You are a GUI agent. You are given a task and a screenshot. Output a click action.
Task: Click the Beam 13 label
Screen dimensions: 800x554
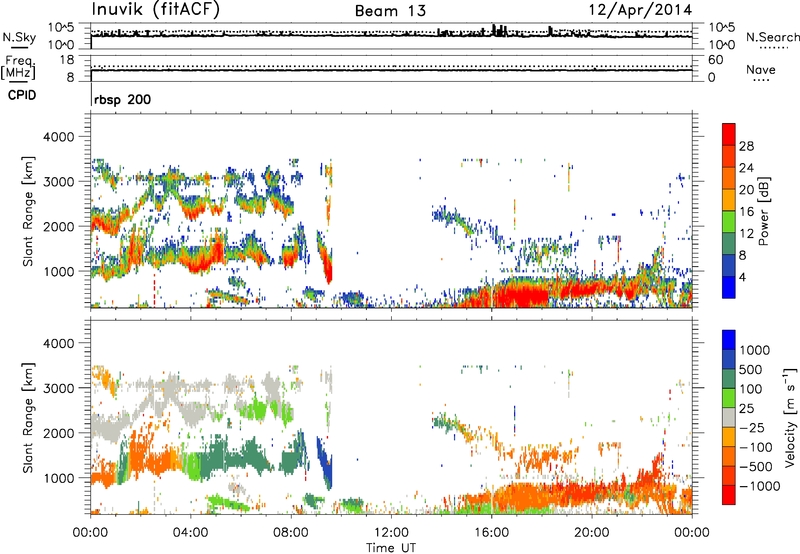[x=390, y=11]
